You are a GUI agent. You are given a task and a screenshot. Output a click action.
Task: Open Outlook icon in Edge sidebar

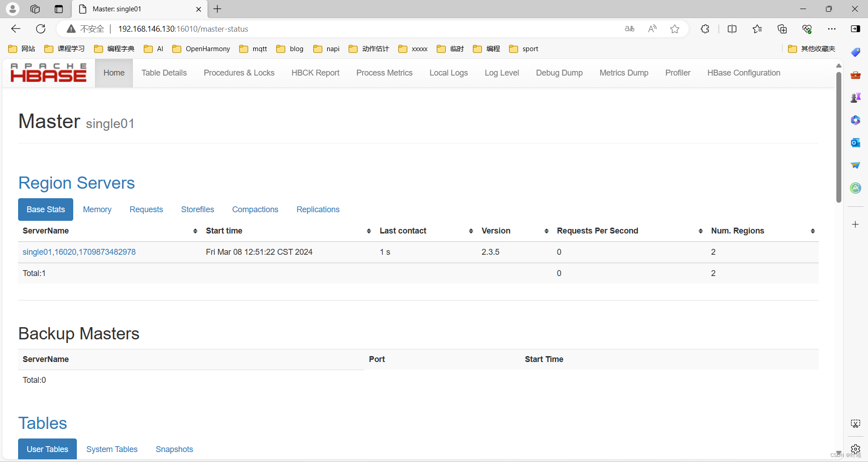click(x=855, y=143)
